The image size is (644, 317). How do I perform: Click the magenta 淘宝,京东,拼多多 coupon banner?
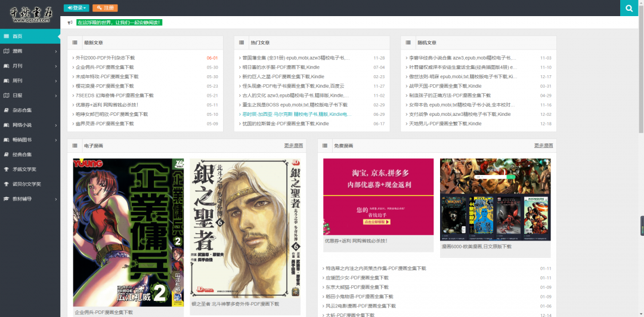pos(378,197)
